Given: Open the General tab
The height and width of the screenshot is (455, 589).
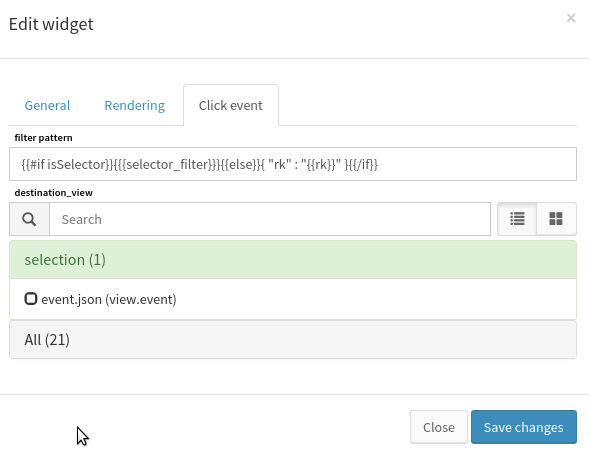Looking at the screenshot, I should [47, 105].
